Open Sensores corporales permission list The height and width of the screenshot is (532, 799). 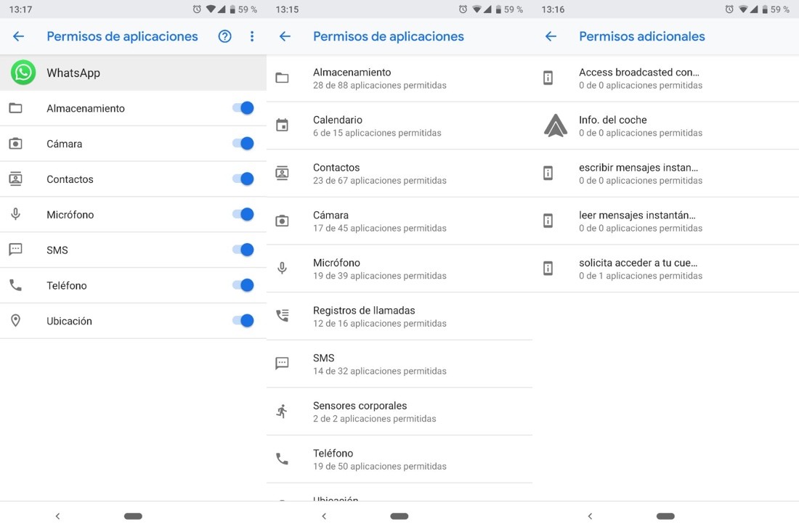tap(399, 412)
